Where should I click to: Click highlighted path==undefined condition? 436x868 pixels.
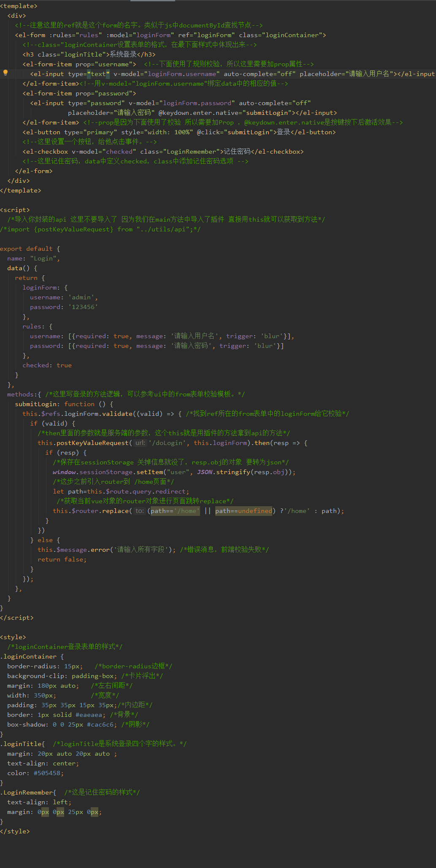(244, 511)
